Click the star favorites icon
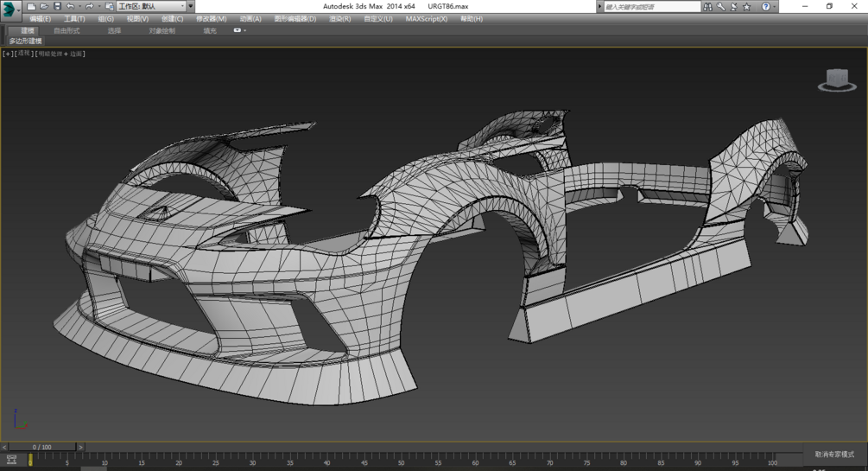The height and width of the screenshot is (471, 868). pos(747,7)
